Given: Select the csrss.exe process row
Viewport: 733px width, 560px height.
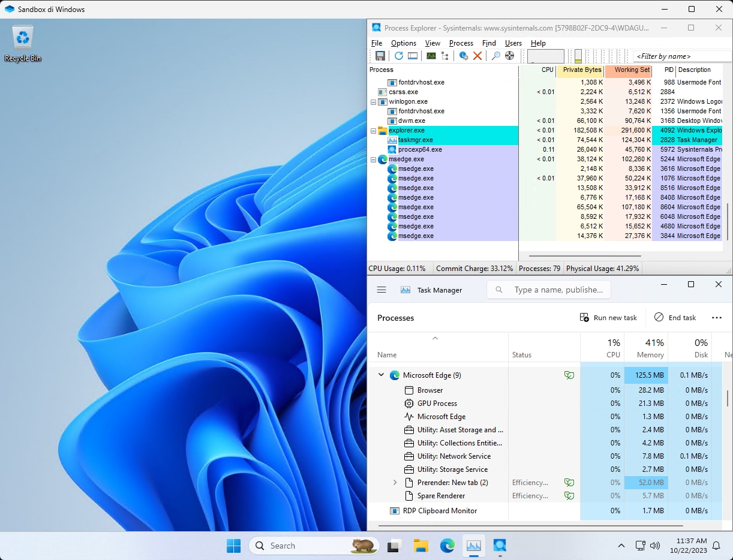Looking at the screenshot, I should [x=545, y=92].
